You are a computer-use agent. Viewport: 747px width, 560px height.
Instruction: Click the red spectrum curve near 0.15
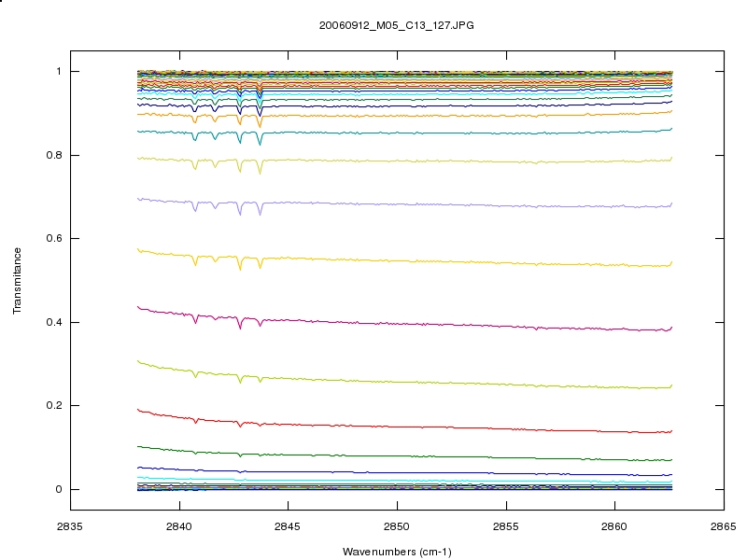coord(405,427)
